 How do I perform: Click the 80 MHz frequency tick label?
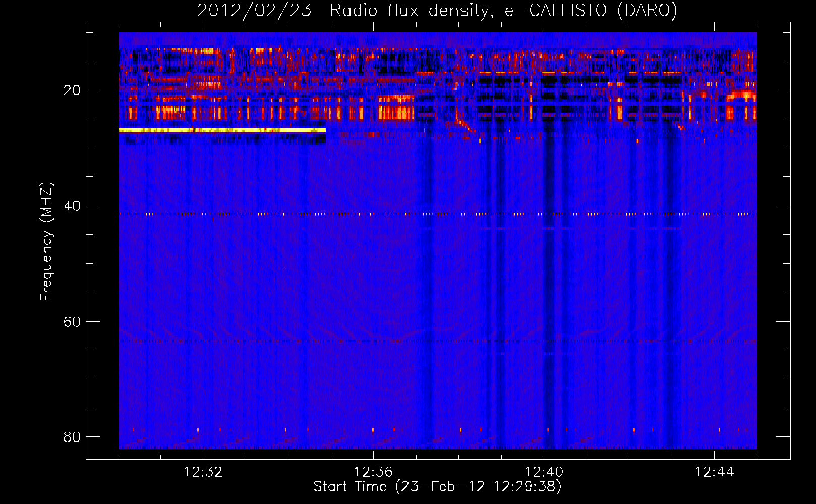point(72,436)
